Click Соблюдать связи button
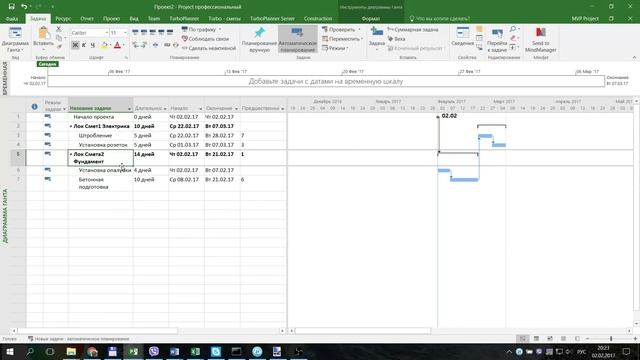 (205, 39)
